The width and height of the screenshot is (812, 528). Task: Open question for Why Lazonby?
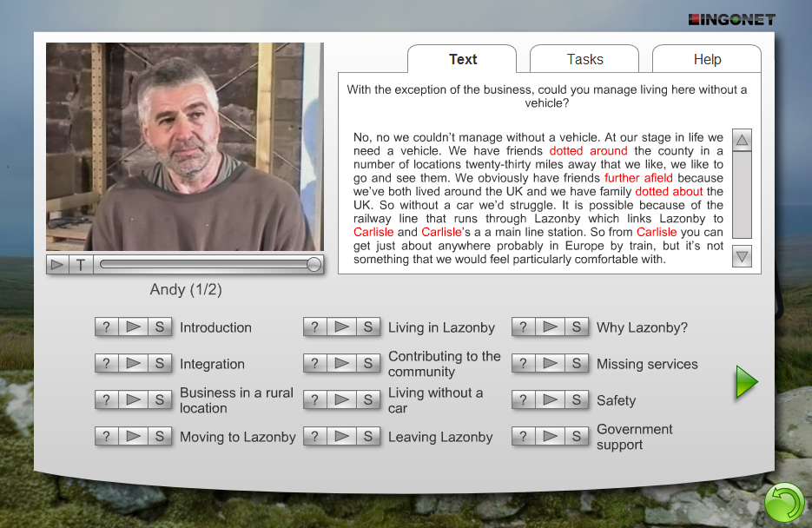click(x=524, y=327)
